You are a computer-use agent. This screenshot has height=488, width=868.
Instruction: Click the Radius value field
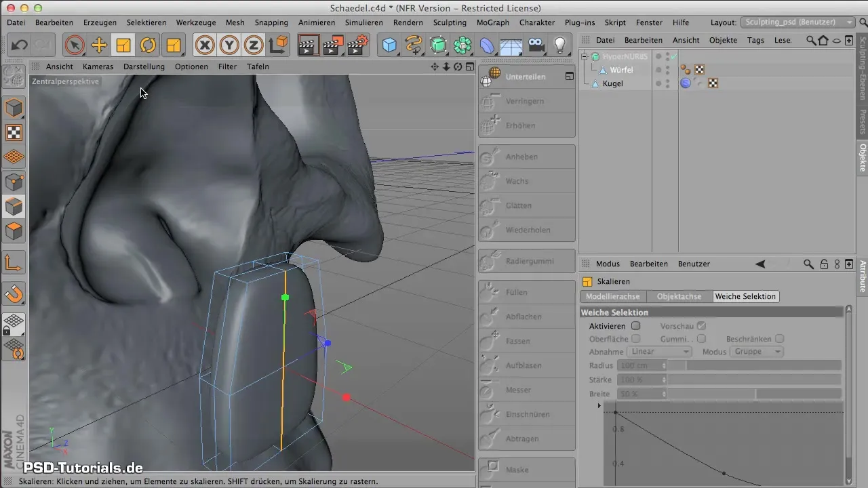[x=639, y=365]
